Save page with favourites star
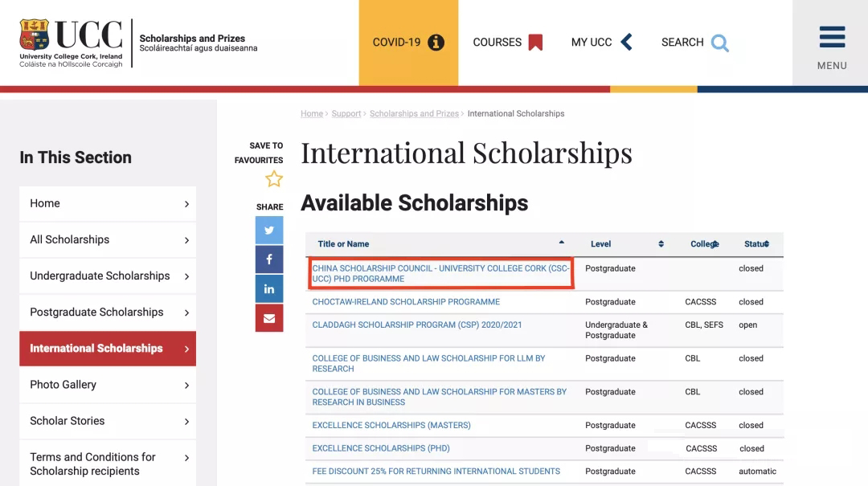Viewport: 868px width, 486px height. coord(274,178)
